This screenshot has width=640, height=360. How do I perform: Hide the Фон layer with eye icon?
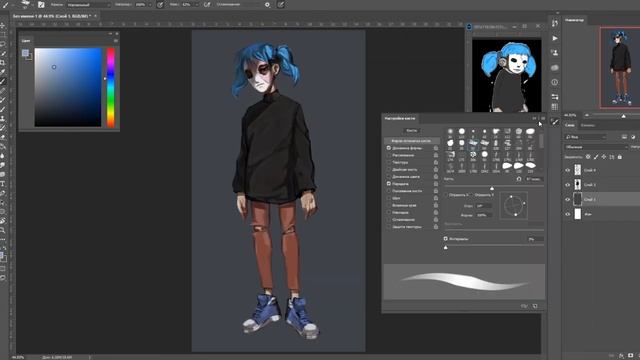point(568,214)
